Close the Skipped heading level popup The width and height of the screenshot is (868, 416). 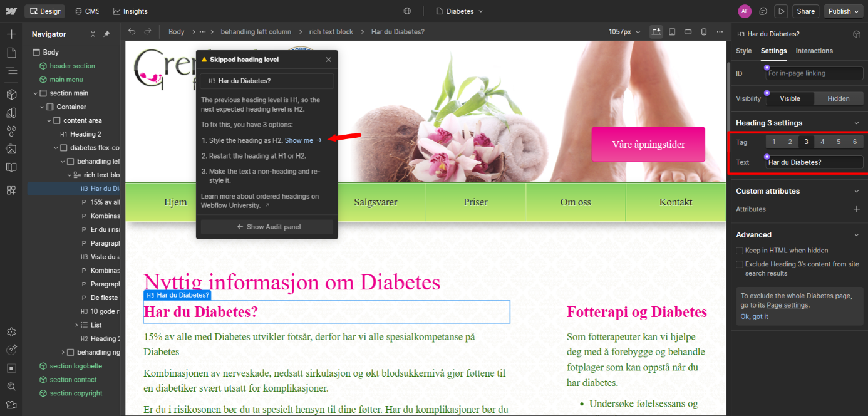(329, 60)
